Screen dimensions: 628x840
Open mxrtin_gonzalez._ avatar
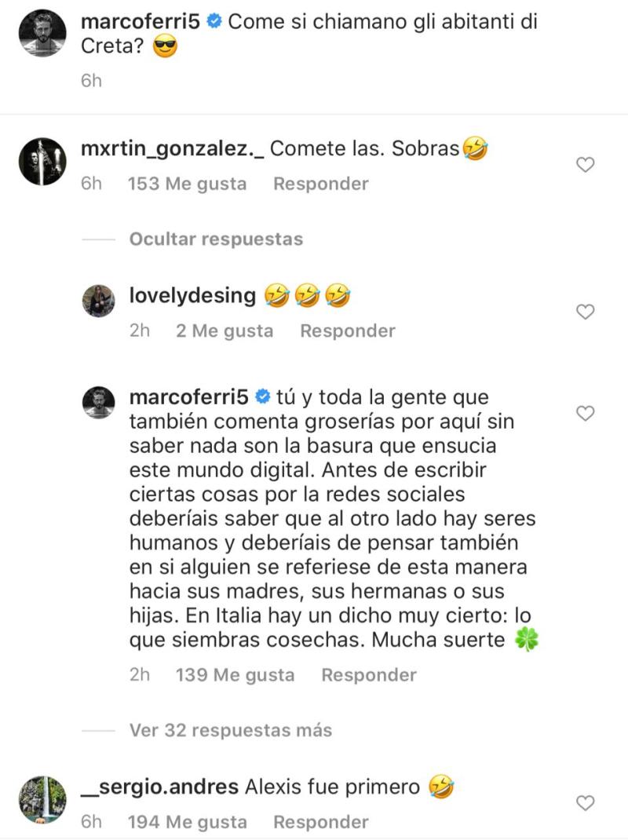(42, 162)
